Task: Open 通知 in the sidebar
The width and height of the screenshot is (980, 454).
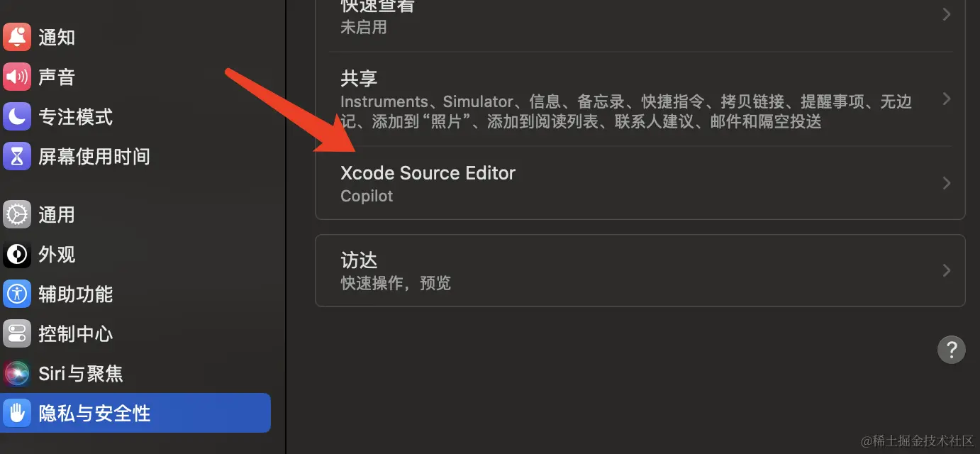Action: coord(135,37)
